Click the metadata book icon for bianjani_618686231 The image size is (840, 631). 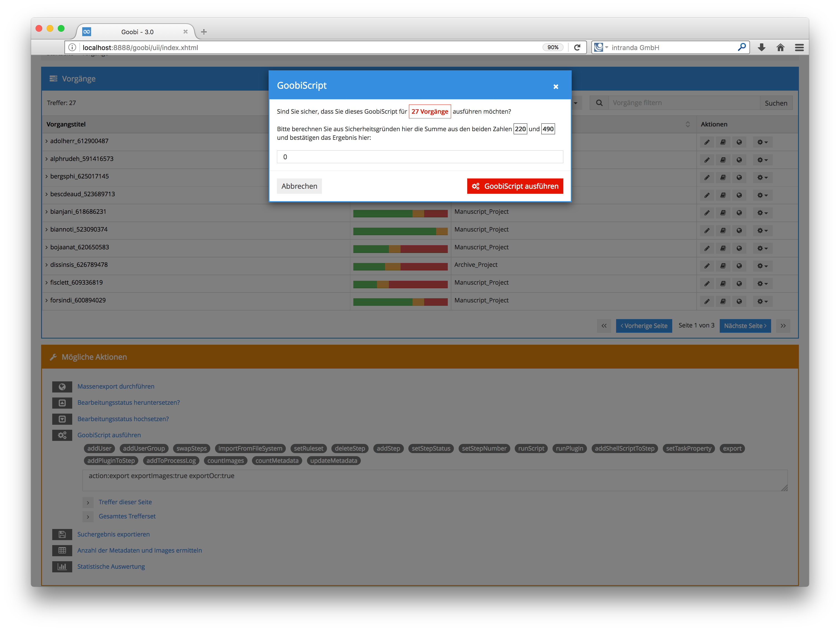click(x=723, y=213)
